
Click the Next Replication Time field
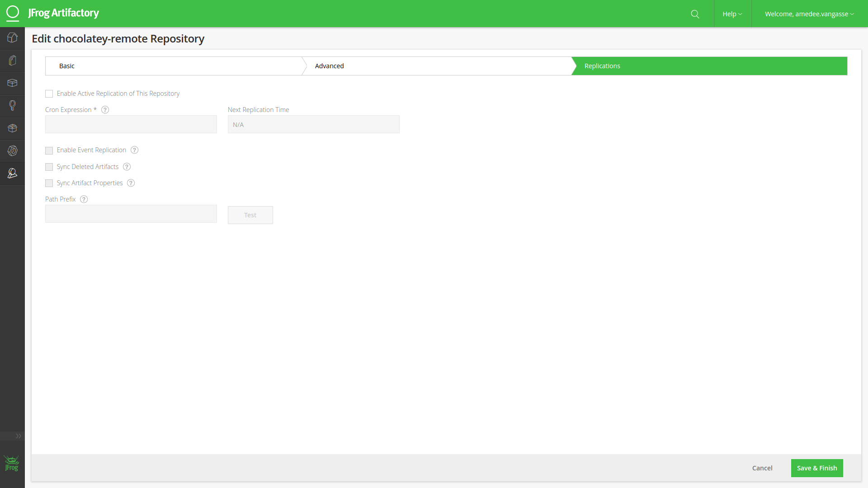[x=314, y=124]
